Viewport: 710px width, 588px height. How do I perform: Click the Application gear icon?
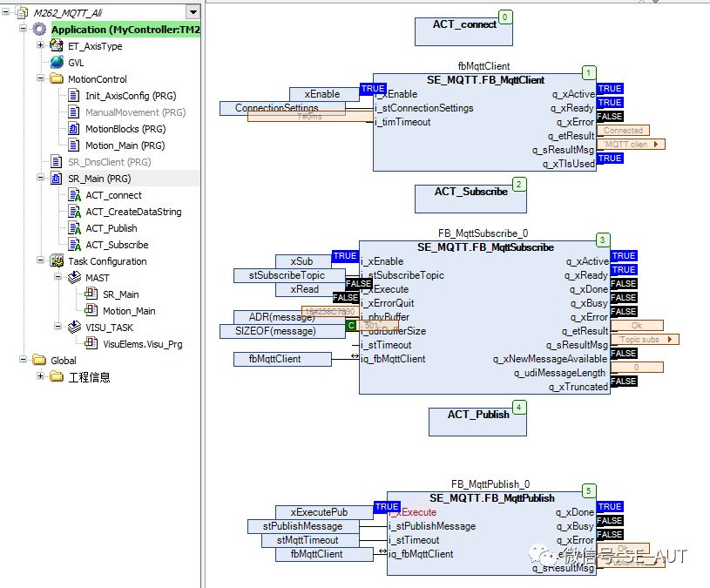pyautogui.click(x=39, y=30)
